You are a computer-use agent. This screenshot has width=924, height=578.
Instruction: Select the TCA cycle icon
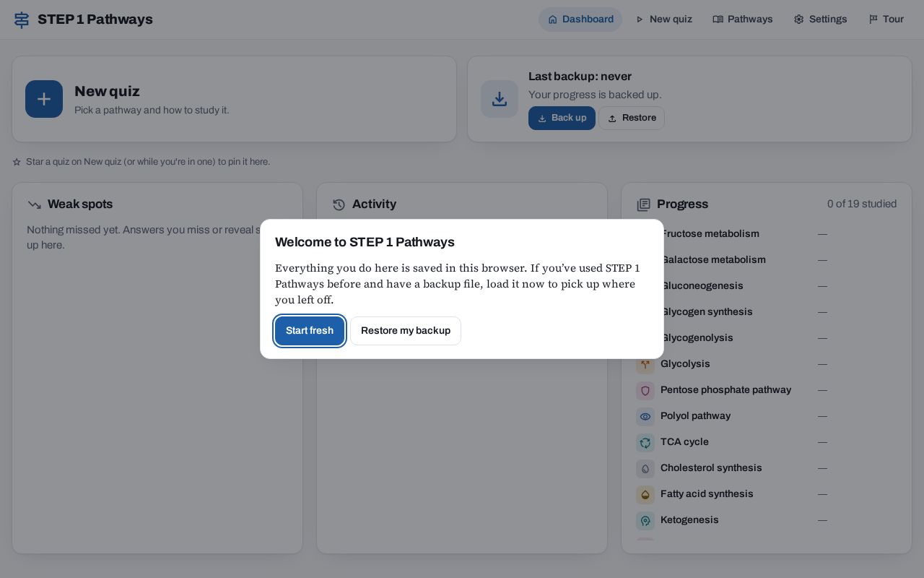645,442
